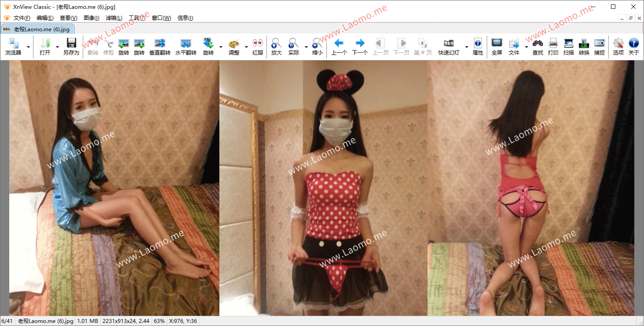This screenshot has width=644, height=326.
Task: Open the 转换 convert tool
Action: click(584, 47)
